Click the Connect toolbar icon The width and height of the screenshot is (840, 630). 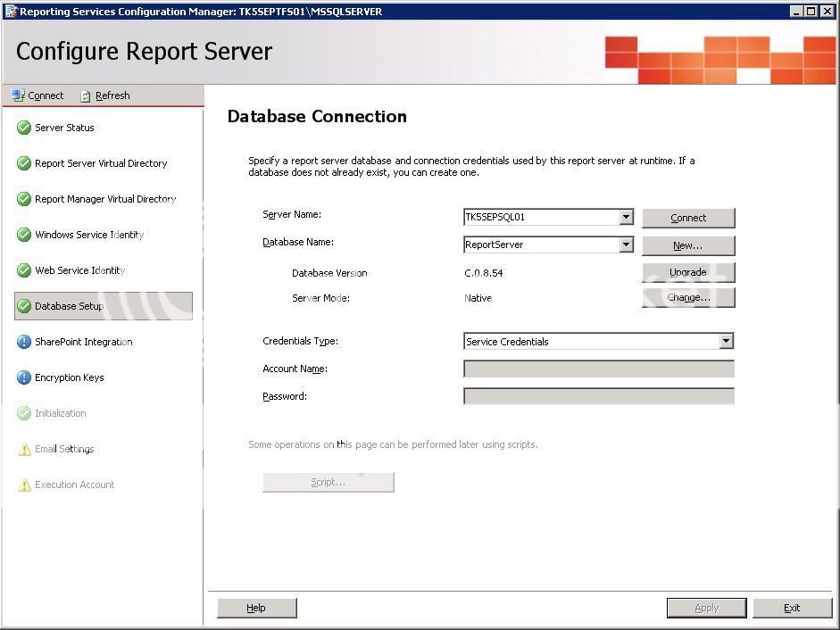click(x=18, y=95)
